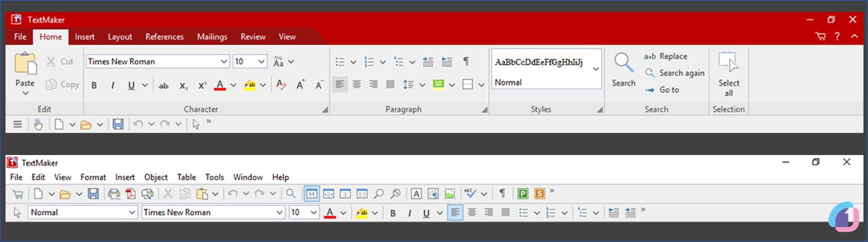Open Character group dialog launcher
The image size is (868, 242).
pyautogui.click(x=325, y=109)
